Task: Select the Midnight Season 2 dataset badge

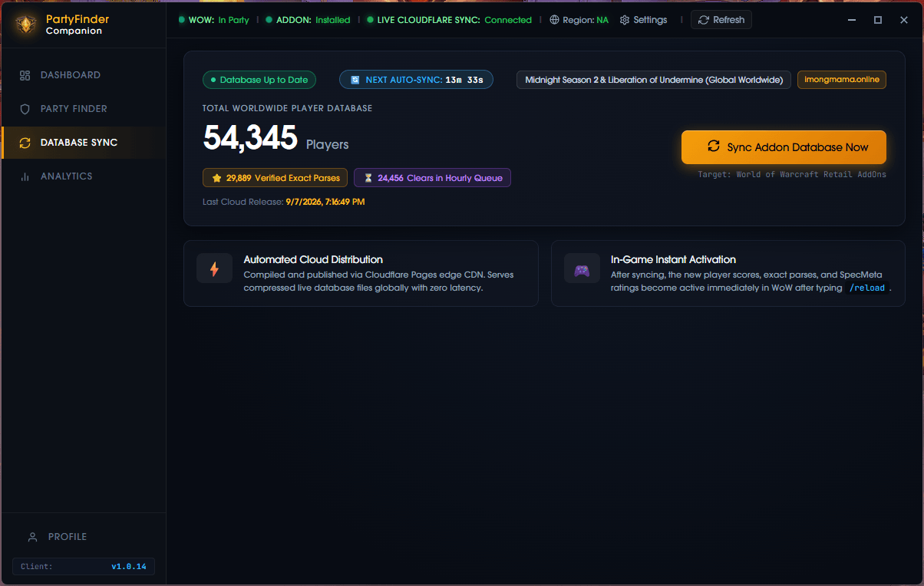Action: (x=654, y=80)
